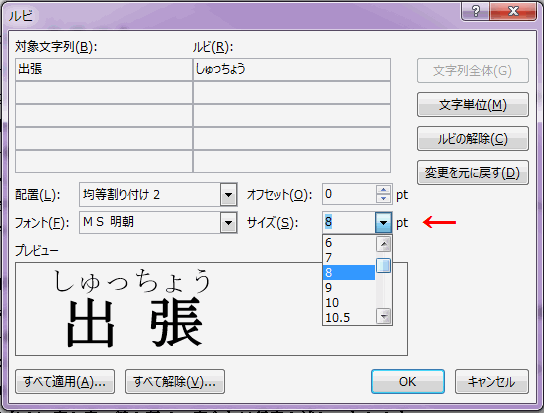Click the 出張 target text cell
Image resolution: width=544 pixels, height=413 pixels.
click(x=104, y=69)
